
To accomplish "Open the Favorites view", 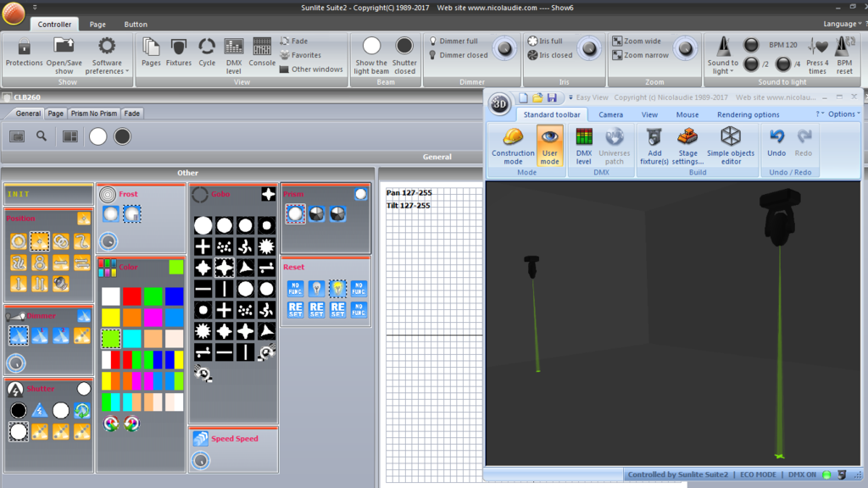I will (x=301, y=55).
